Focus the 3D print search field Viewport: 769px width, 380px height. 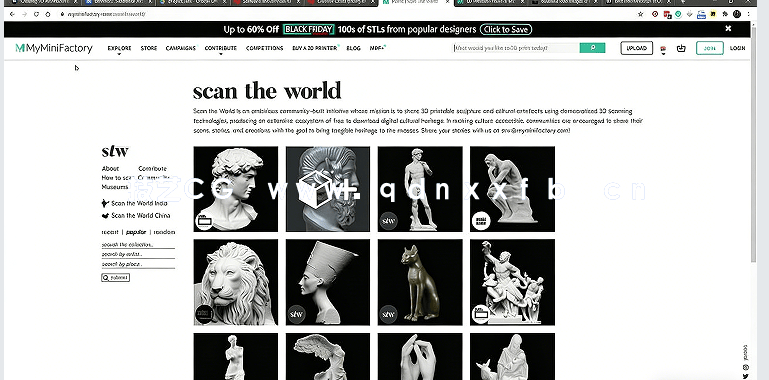tap(516, 48)
